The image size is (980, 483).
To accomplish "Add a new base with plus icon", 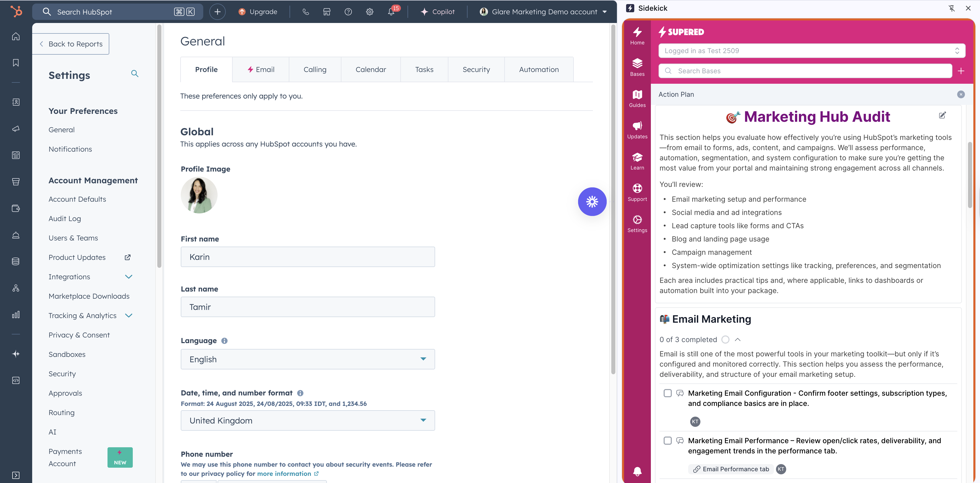I will [x=961, y=71].
